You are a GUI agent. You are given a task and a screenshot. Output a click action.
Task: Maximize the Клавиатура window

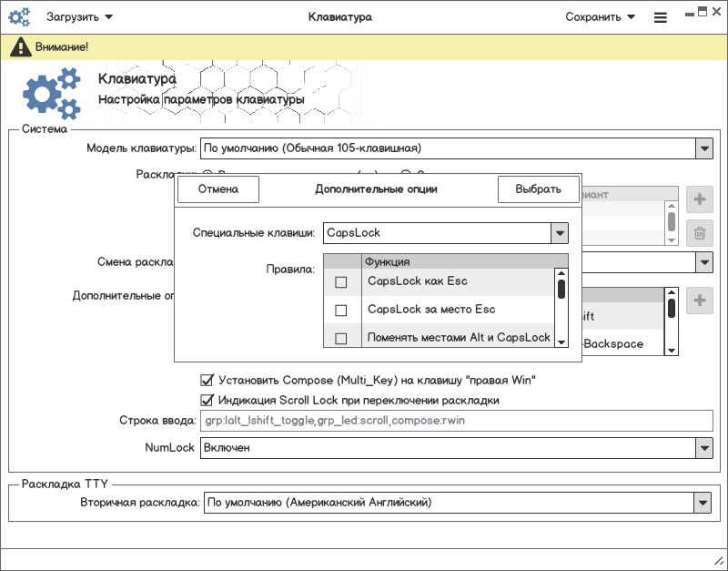[x=703, y=12]
